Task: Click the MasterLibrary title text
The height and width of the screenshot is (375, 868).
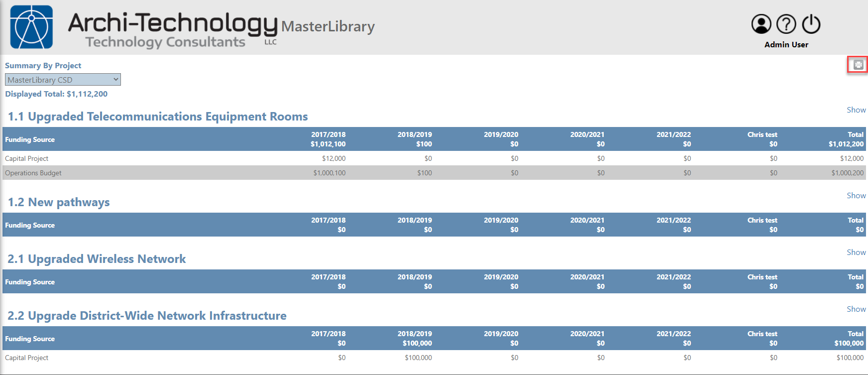Action: 327,26
